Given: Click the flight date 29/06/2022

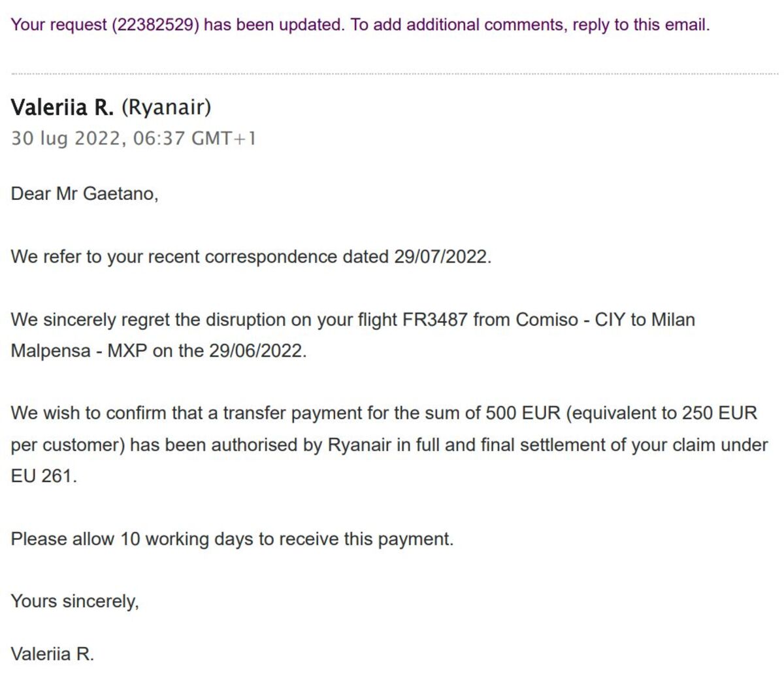Looking at the screenshot, I should pyautogui.click(x=257, y=351).
